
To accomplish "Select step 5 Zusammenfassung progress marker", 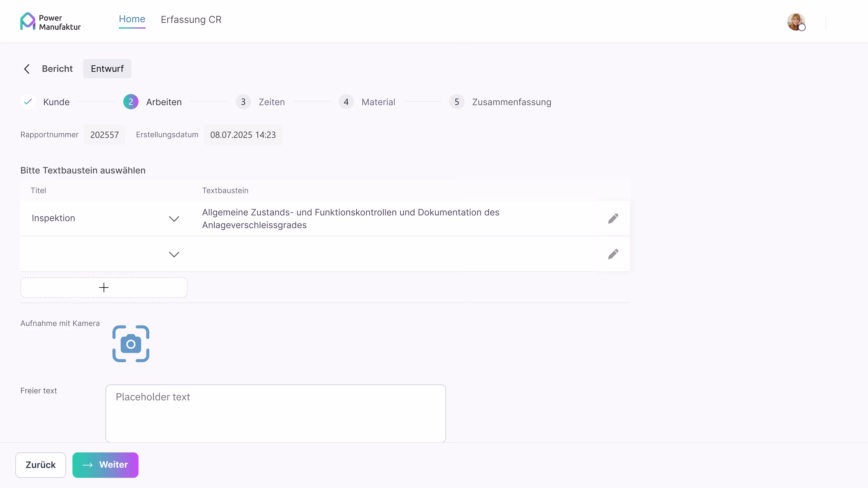I will point(457,101).
